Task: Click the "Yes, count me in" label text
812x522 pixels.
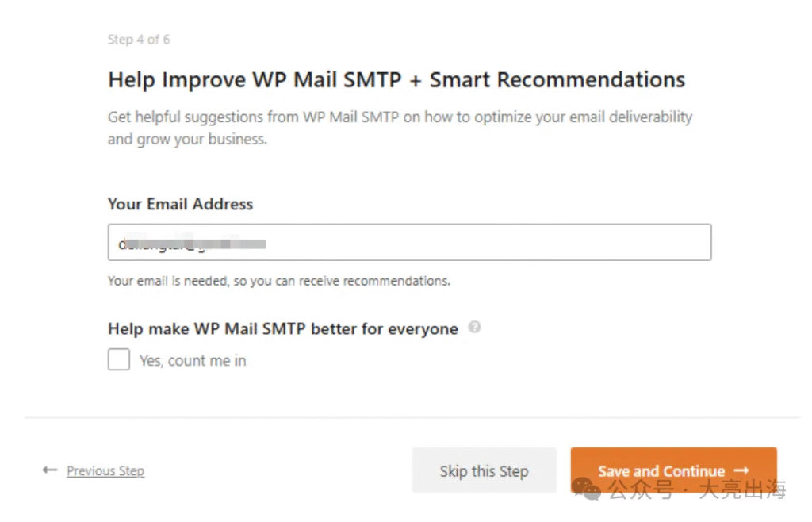Action: [193, 360]
